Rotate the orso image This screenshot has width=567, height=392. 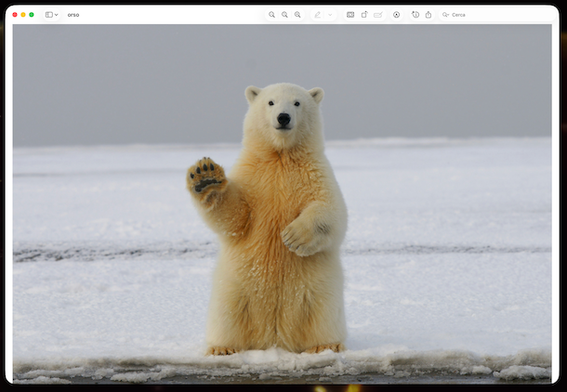pos(364,15)
